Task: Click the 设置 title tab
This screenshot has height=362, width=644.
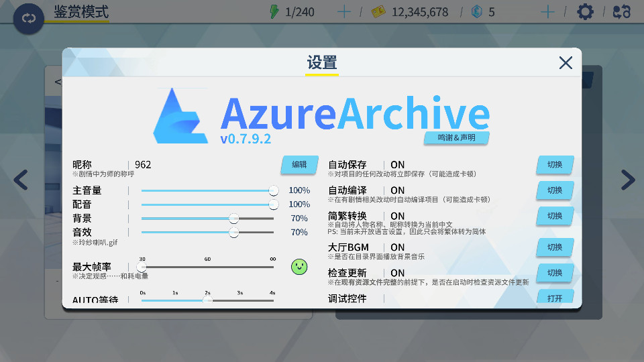Action: [x=322, y=63]
